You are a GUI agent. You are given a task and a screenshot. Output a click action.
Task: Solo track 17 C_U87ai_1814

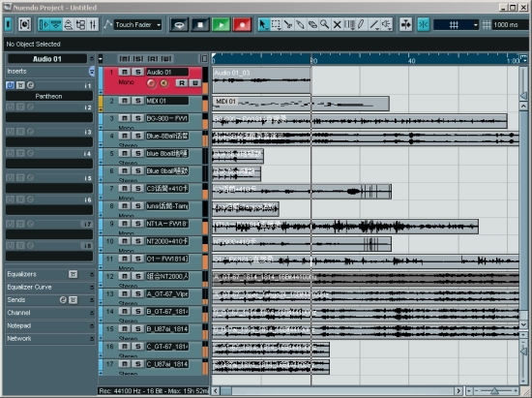pos(137,364)
